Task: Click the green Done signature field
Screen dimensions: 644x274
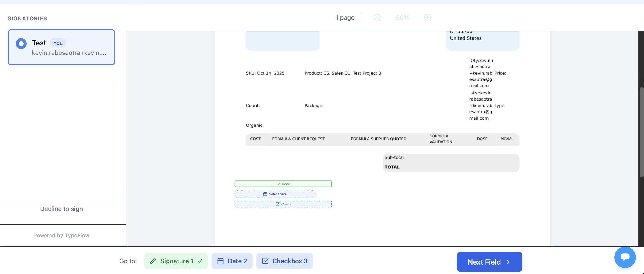Action: pos(283,184)
